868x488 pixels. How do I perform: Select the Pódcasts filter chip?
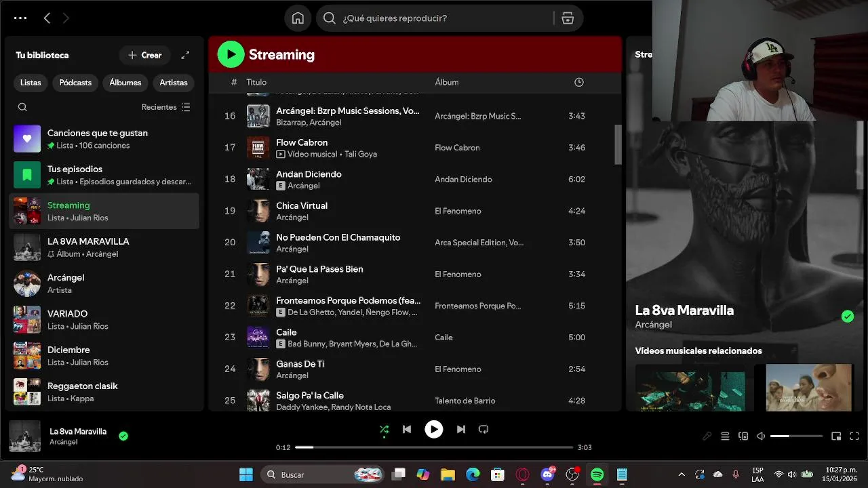coord(75,83)
